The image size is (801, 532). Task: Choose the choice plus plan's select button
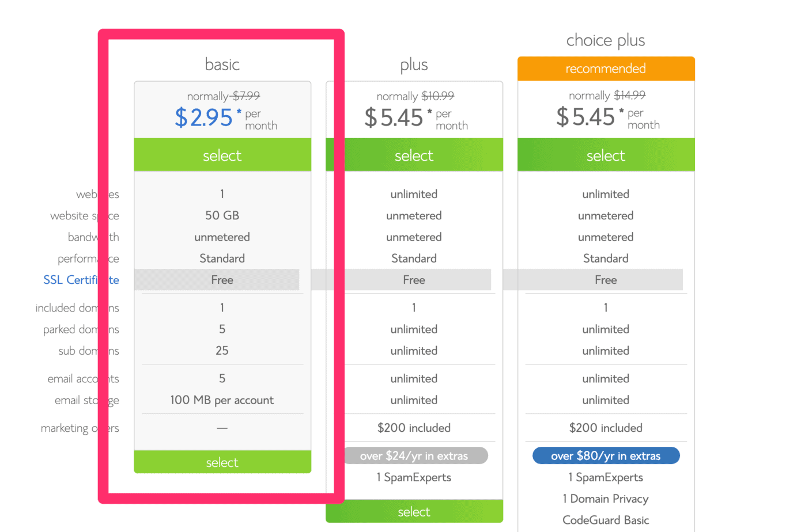coord(606,155)
